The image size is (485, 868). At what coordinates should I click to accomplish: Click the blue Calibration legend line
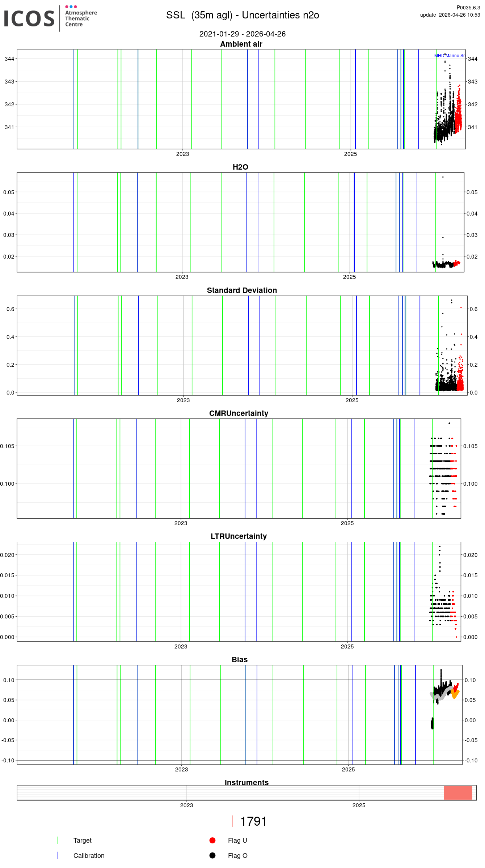click(58, 855)
